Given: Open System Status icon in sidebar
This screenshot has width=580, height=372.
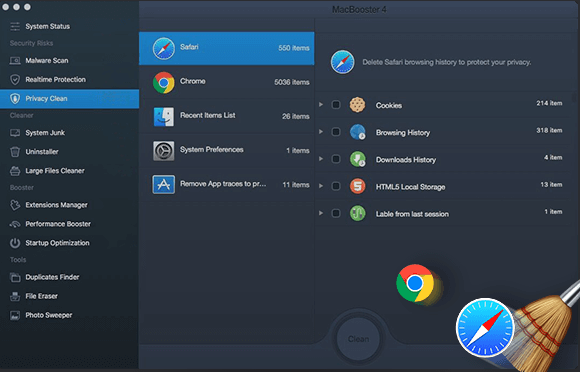Looking at the screenshot, I should click(15, 26).
